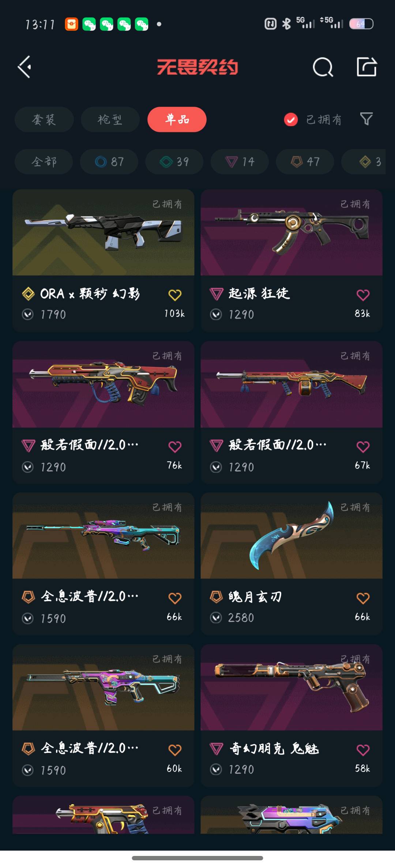Like the ORA x 顾秒 幻影 skin heart
The image size is (395, 868).
[175, 295]
